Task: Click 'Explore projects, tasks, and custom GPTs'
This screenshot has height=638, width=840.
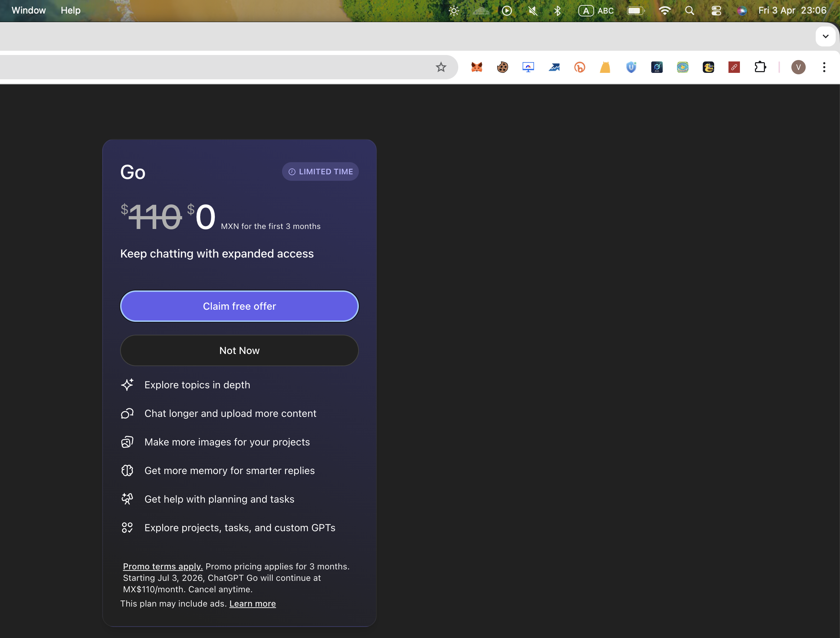Action: 240,528
